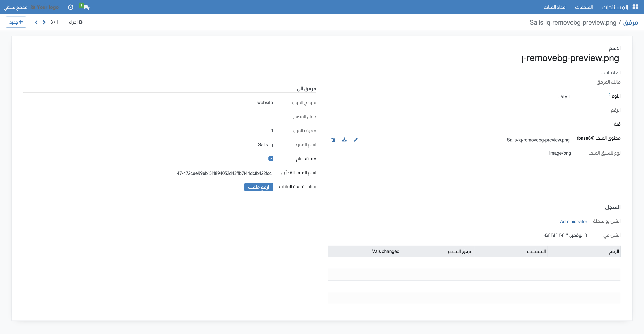The width and height of the screenshot is (644, 334).
Task: Click the مالك المرفق owner field
Action: click(608, 82)
